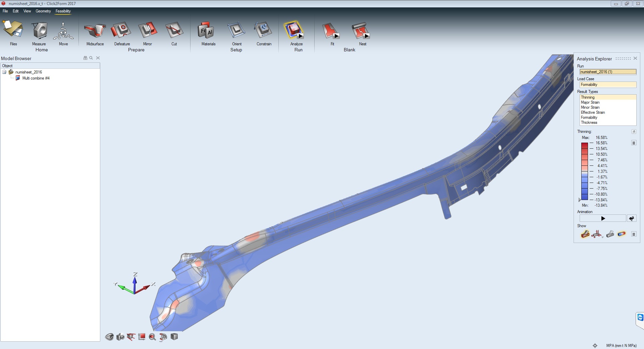Click the zoom fit magnifier icon
The height and width of the screenshot is (349, 644).
click(x=152, y=337)
